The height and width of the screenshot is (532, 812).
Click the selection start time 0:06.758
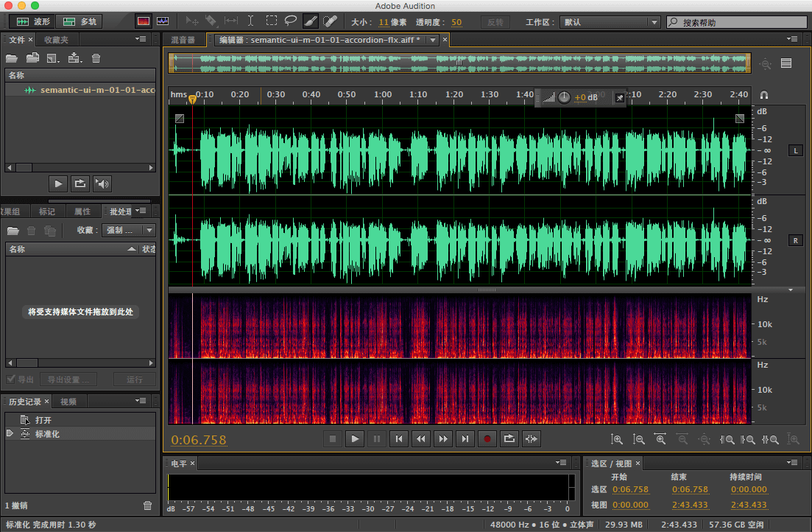tap(630, 489)
